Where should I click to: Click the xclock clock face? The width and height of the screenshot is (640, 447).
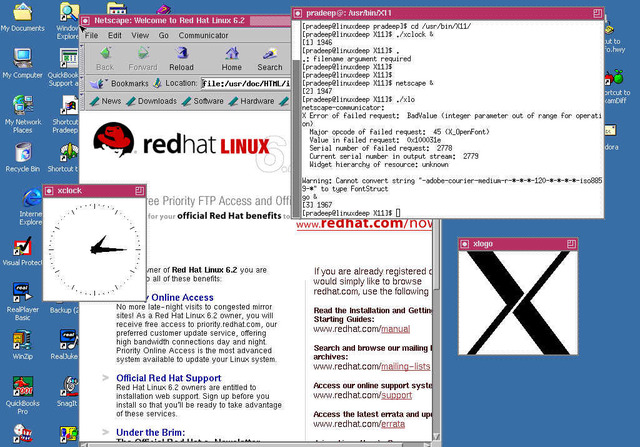point(95,249)
